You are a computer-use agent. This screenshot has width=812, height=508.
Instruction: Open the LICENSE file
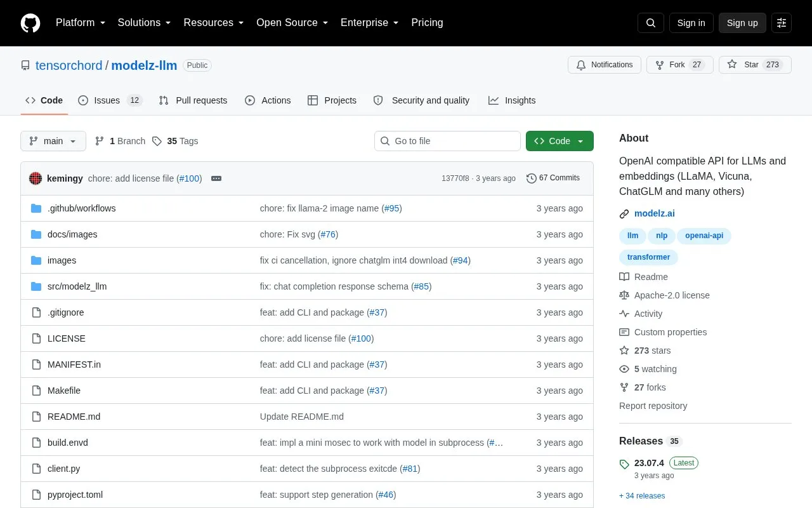coord(66,338)
